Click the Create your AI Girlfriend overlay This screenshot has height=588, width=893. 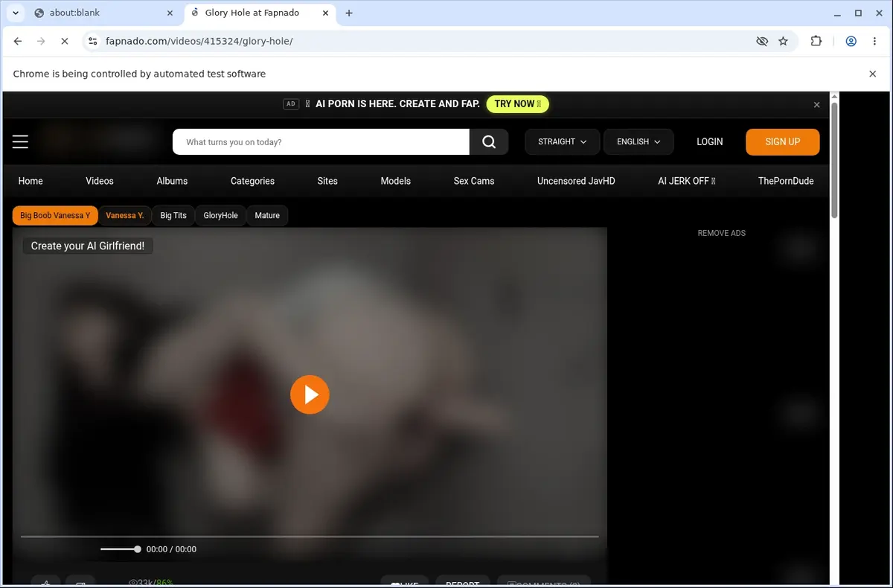pos(88,246)
